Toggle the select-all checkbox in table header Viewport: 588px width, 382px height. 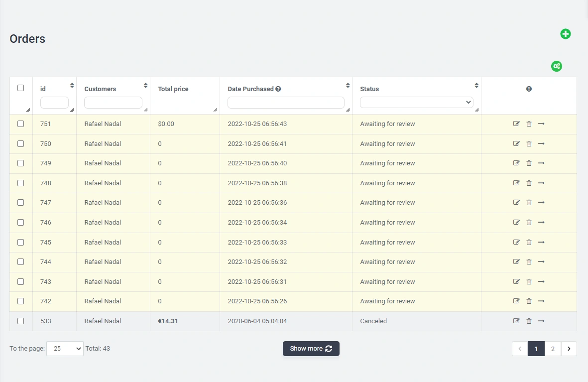(20, 88)
